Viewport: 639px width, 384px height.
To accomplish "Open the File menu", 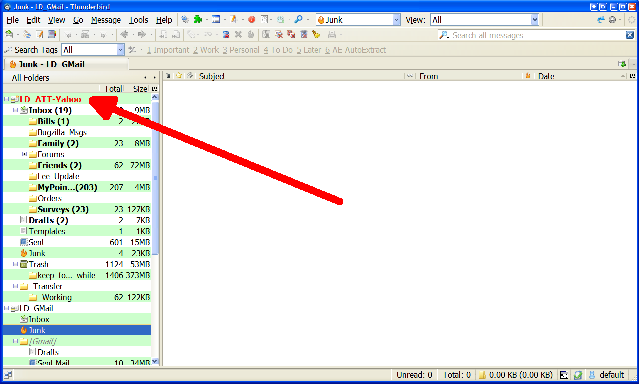I will coord(13,20).
